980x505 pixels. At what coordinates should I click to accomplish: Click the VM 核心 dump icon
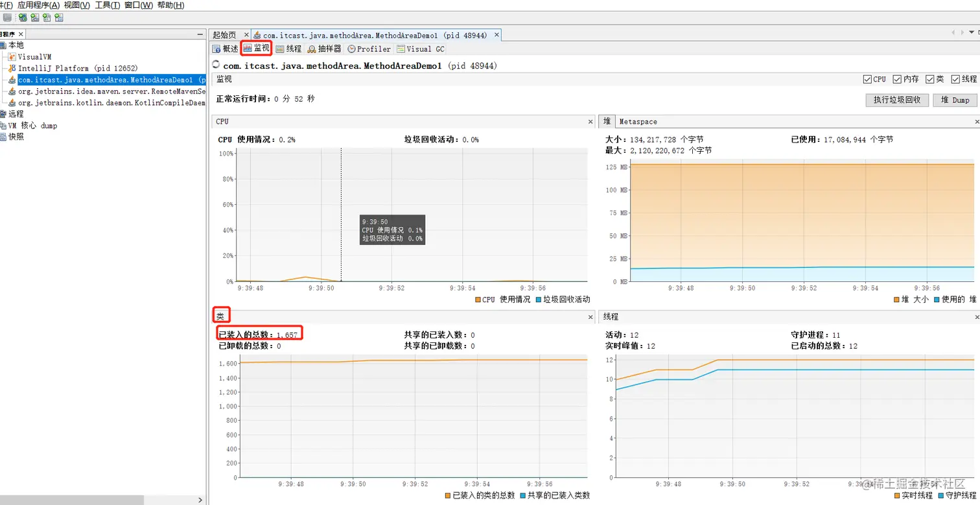3,125
